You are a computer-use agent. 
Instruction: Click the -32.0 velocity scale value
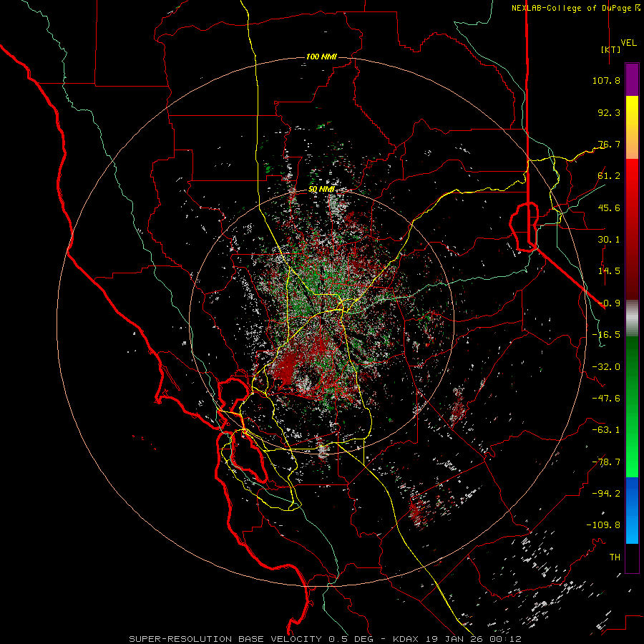[x=606, y=367]
